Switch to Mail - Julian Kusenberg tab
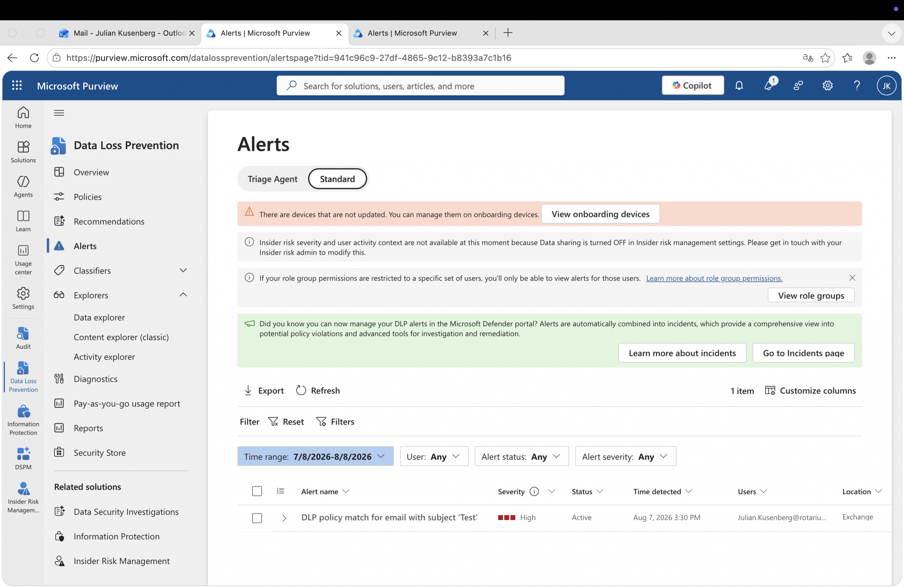 pyautogui.click(x=126, y=33)
